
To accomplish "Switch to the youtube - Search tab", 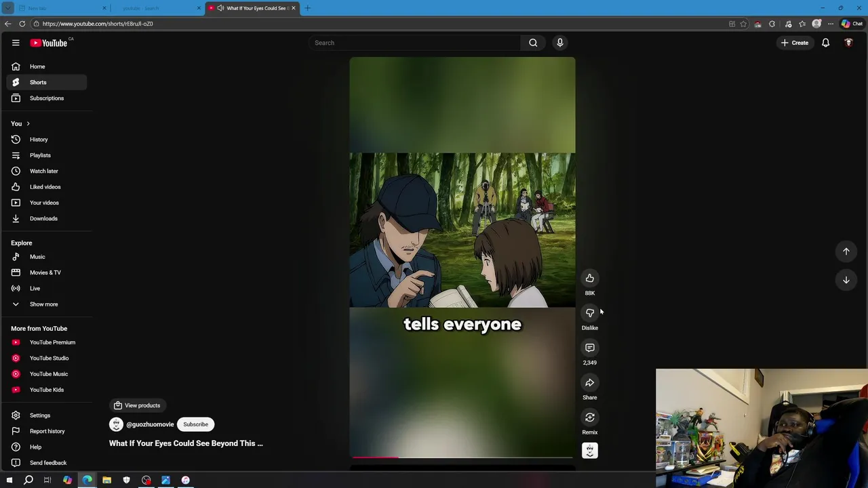I will [x=157, y=8].
